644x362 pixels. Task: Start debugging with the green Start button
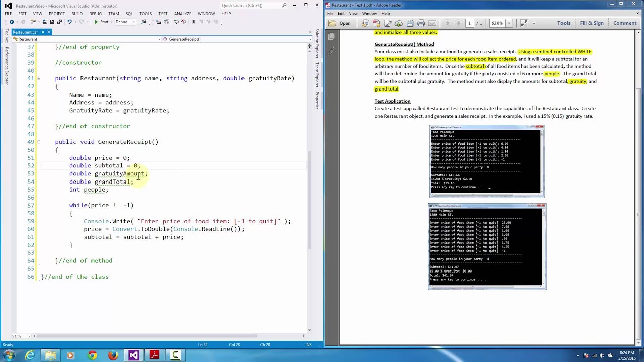tap(101, 22)
